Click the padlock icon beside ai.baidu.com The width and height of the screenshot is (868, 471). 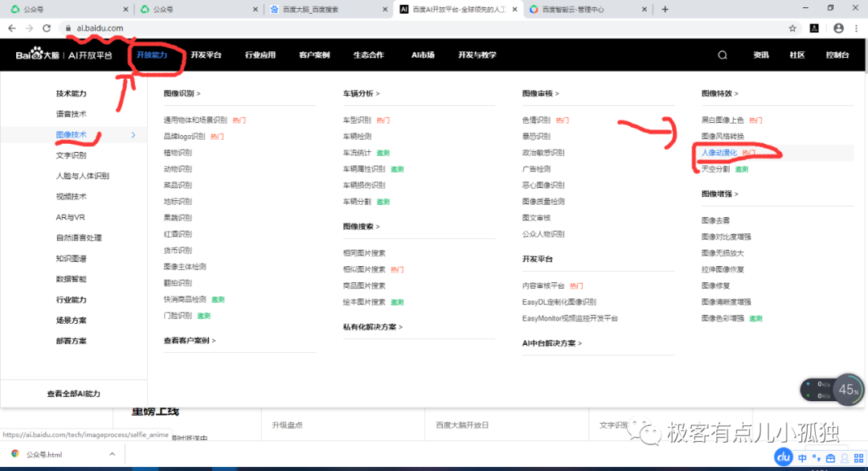pos(71,27)
